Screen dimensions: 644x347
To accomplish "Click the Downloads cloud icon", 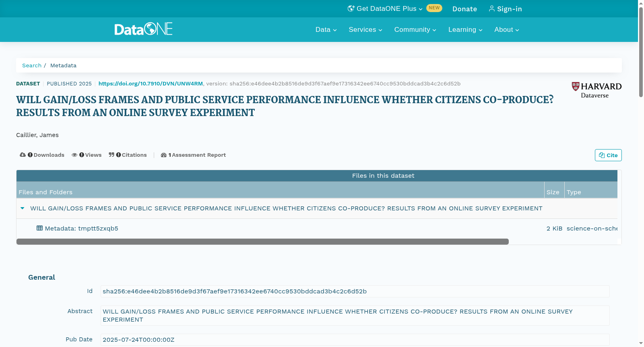I will point(23,155).
